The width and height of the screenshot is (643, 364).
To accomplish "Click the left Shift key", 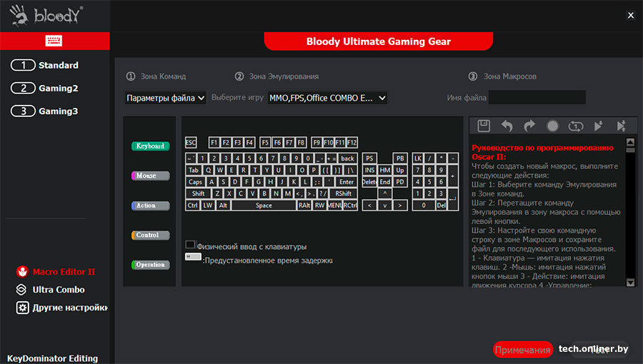I will pos(199,193).
